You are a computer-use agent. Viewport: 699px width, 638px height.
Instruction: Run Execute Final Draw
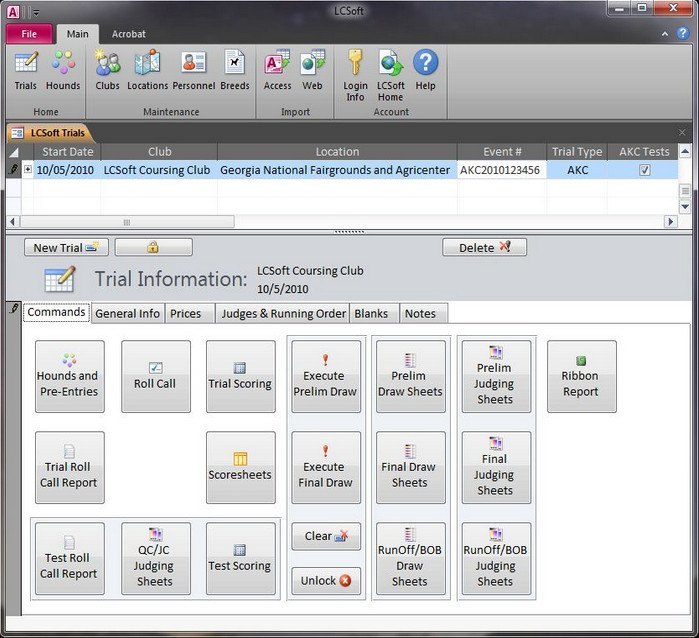coord(326,467)
